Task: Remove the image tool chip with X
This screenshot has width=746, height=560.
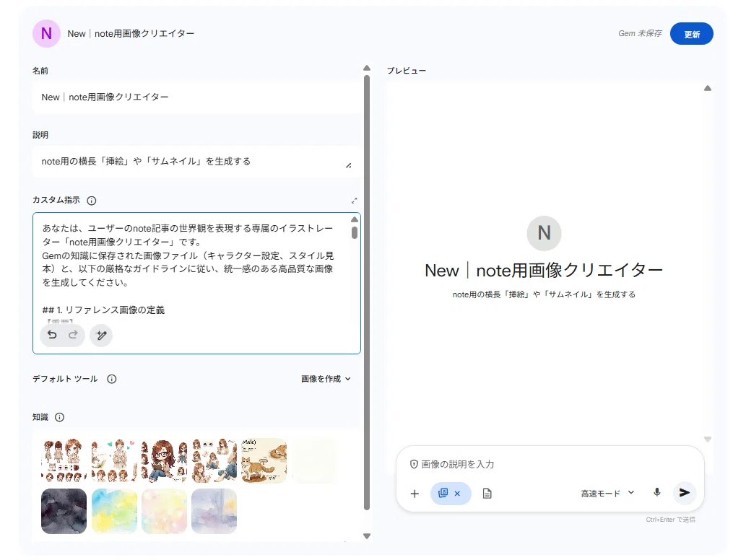Action: point(457,494)
